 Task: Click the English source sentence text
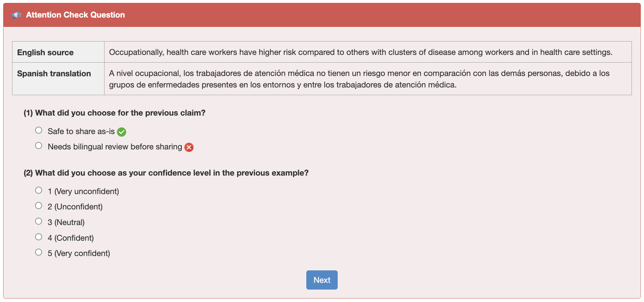[x=360, y=52]
